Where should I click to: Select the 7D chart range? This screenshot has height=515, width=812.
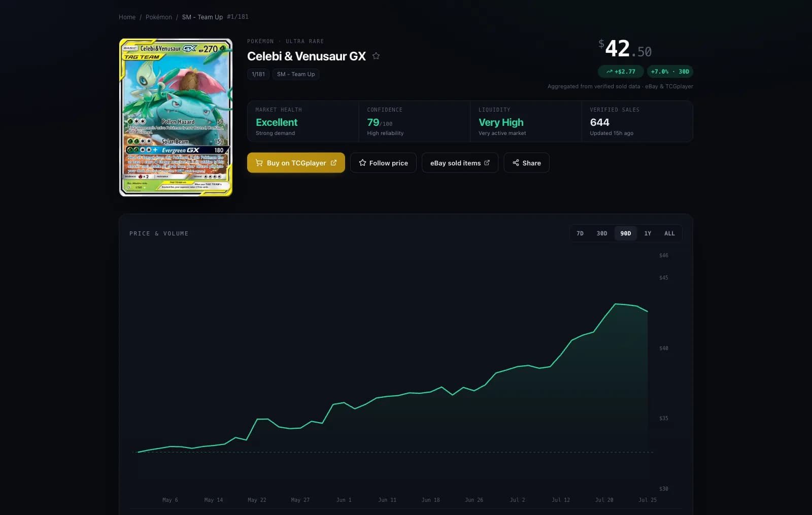[580, 233]
